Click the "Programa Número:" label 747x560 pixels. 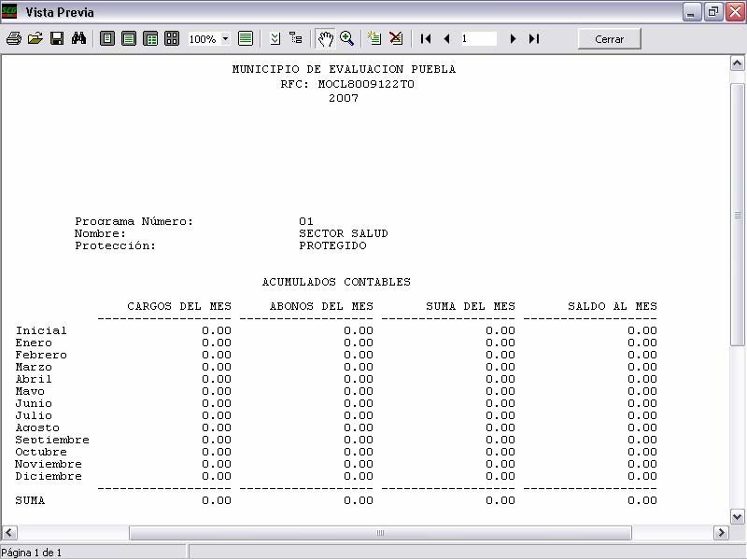pyautogui.click(x=134, y=222)
